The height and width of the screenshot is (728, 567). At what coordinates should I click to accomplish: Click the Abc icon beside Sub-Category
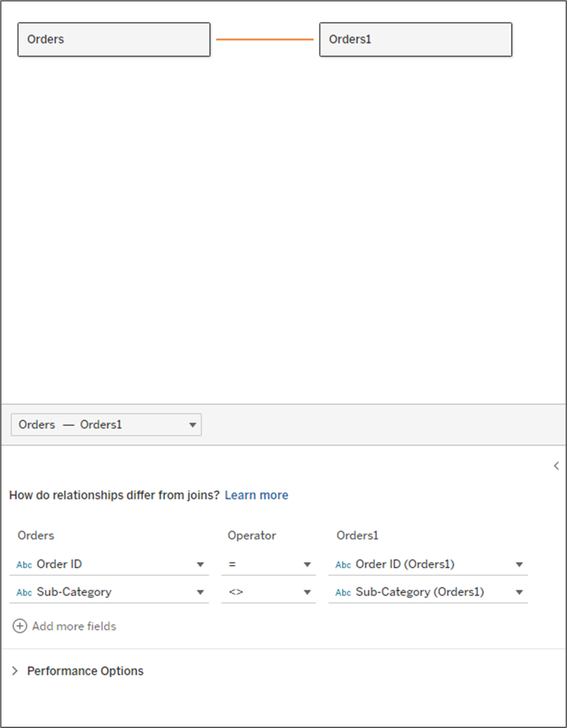pos(24,593)
